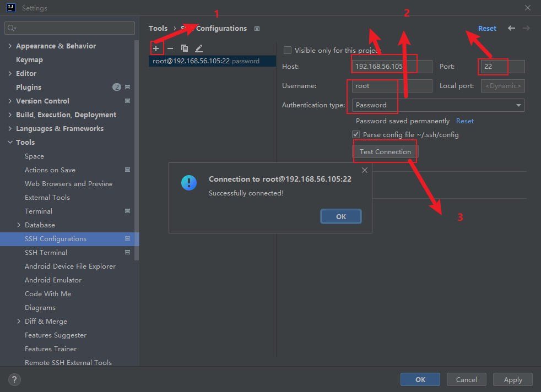Switch to the SSH Terminal settings page
The image size is (541, 392).
(46, 252)
